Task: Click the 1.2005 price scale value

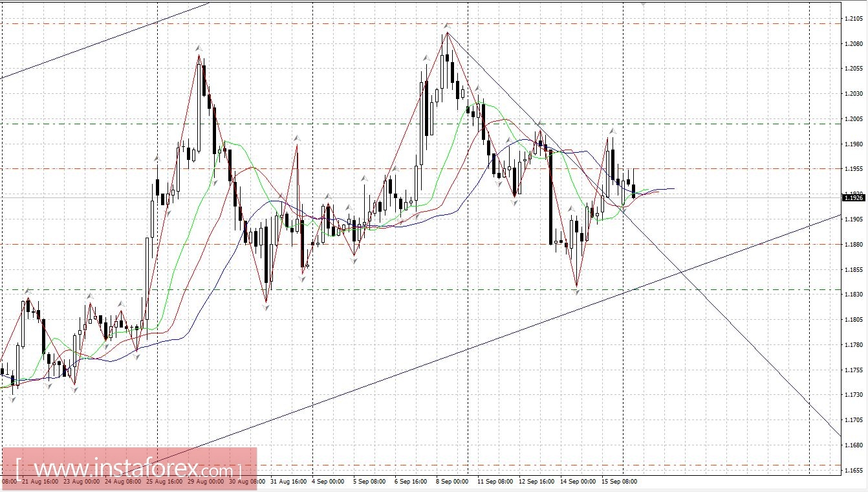Action: click(x=854, y=119)
